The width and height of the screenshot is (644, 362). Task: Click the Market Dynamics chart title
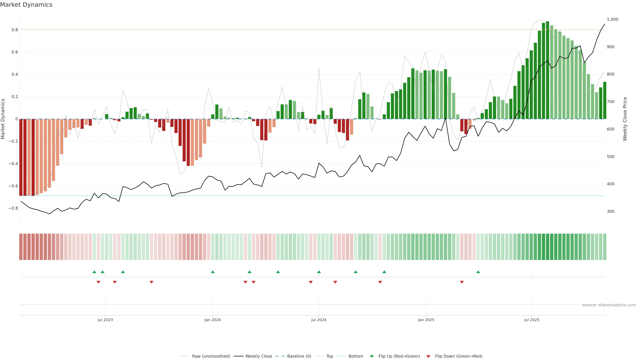[x=26, y=5]
